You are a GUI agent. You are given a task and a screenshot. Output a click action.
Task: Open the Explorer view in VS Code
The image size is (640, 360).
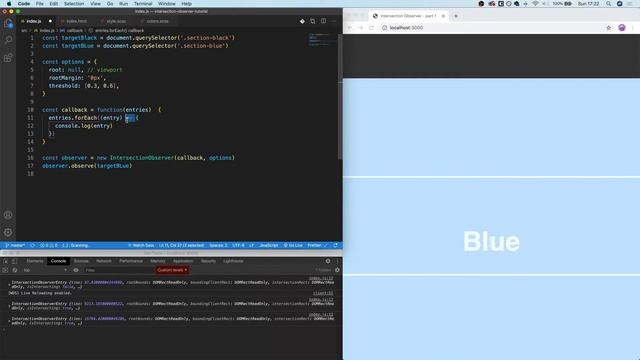click(8, 23)
